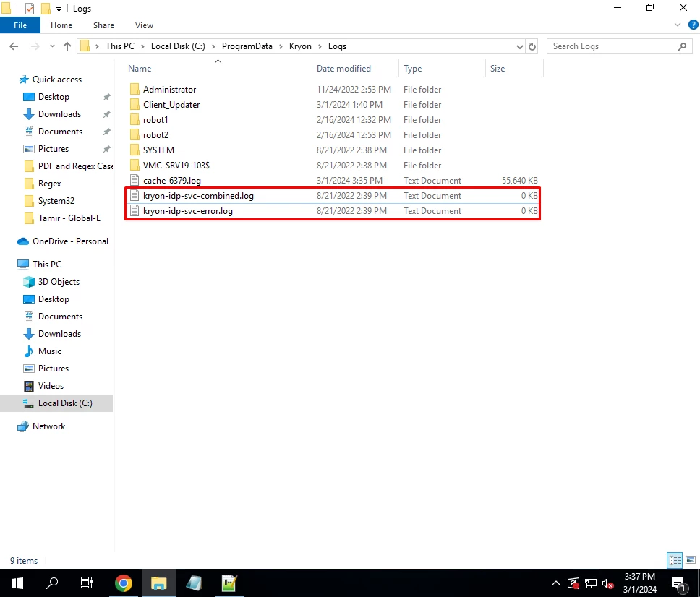700x597 pixels.
Task: Select Kryon breadcrumb in address bar
Action: (300, 46)
